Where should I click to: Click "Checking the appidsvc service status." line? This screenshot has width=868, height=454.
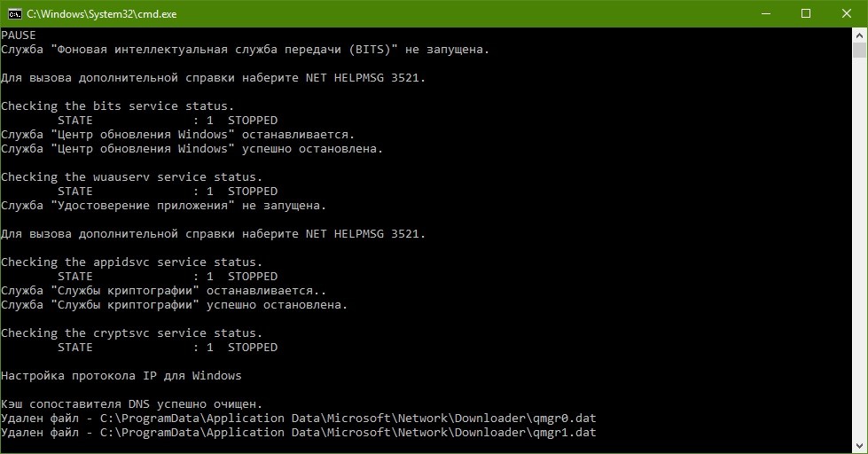[x=132, y=262]
